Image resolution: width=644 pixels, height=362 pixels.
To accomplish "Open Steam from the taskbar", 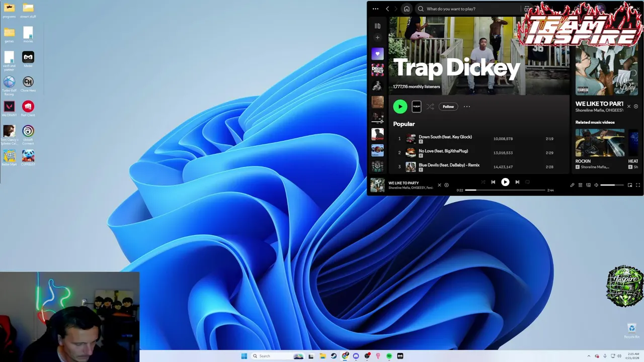I will (334, 356).
